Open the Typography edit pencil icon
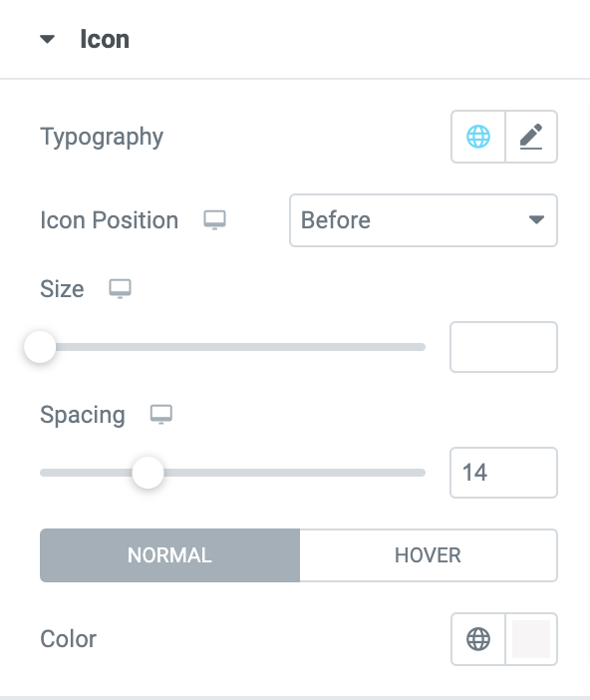 point(531,137)
